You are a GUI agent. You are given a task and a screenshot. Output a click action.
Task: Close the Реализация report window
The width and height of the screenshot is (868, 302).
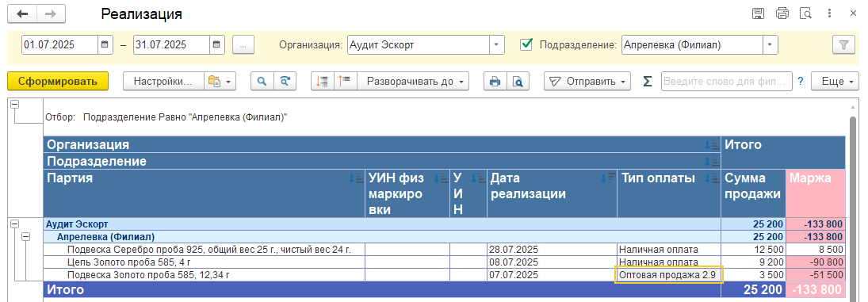853,13
